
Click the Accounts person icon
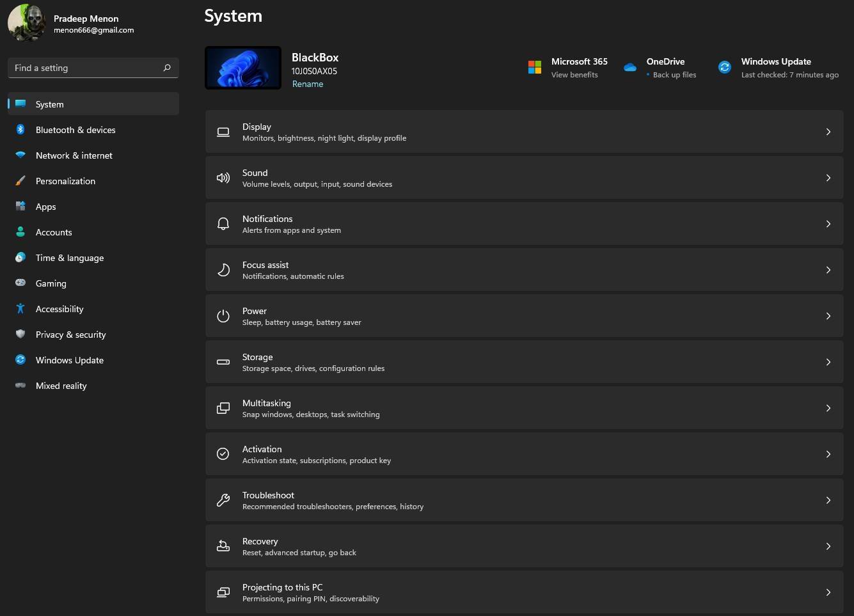pos(20,232)
